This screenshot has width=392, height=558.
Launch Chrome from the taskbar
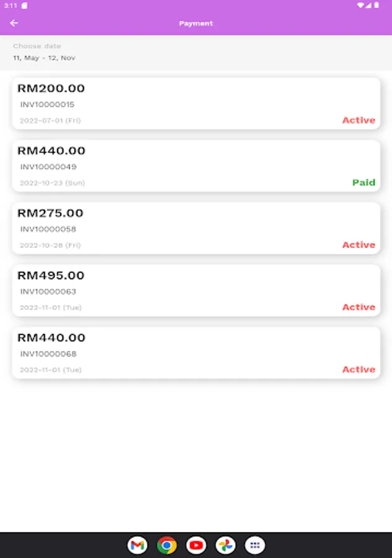pyautogui.click(x=167, y=545)
